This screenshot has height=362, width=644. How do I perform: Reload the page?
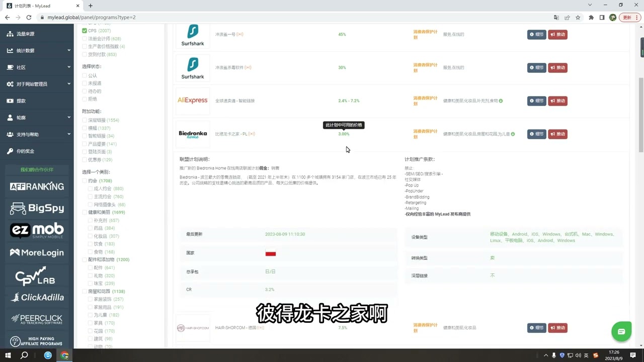29,17
